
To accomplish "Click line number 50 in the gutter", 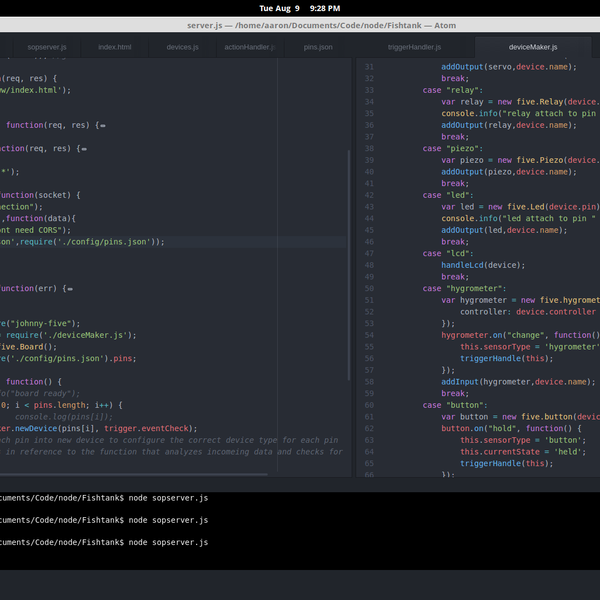I will (369, 289).
